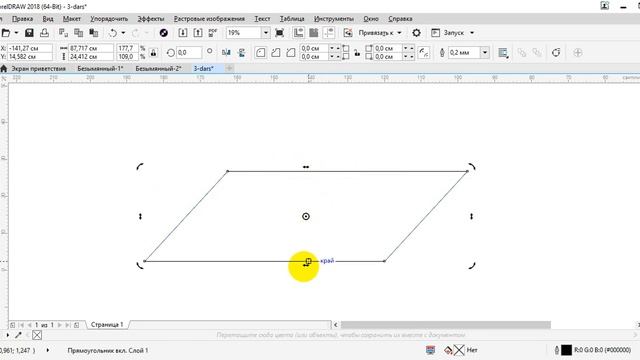This screenshot has width=640, height=360.
Task: Click the Import icon
Action: point(183,33)
